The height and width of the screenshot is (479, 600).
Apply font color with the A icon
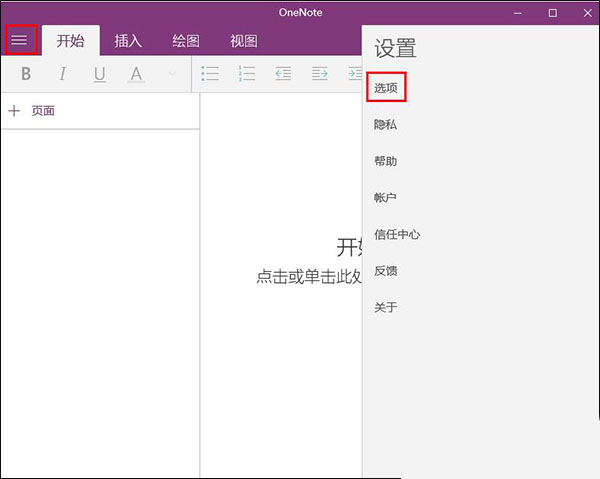(x=136, y=74)
